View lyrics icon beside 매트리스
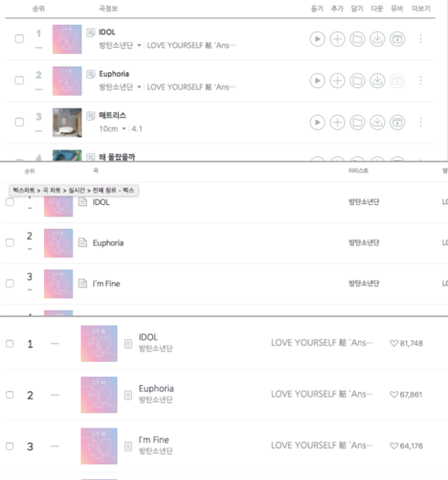The height and width of the screenshot is (480, 448). click(x=90, y=116)
